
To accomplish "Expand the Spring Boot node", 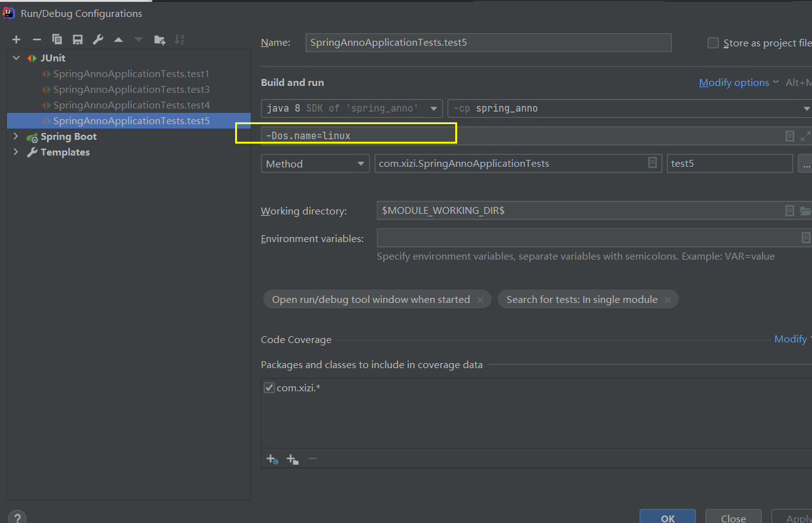I will 16,136.
